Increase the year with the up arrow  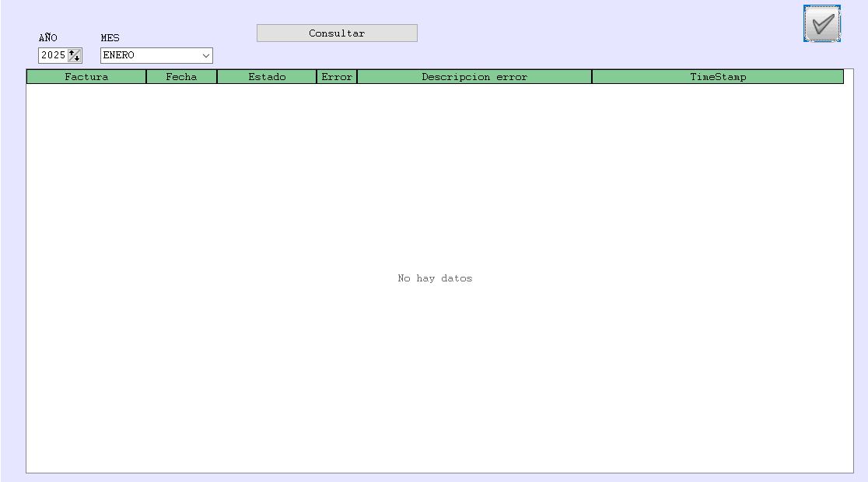coord(72,53)
